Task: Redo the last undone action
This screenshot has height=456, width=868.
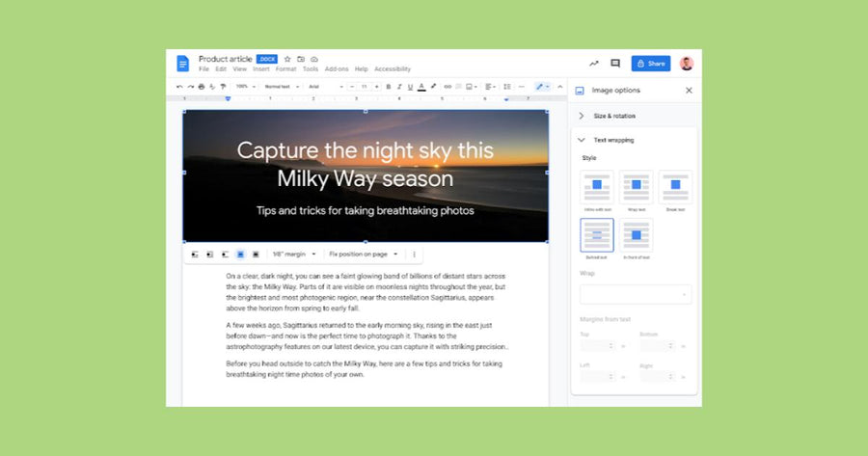Action: click(190, 87)
